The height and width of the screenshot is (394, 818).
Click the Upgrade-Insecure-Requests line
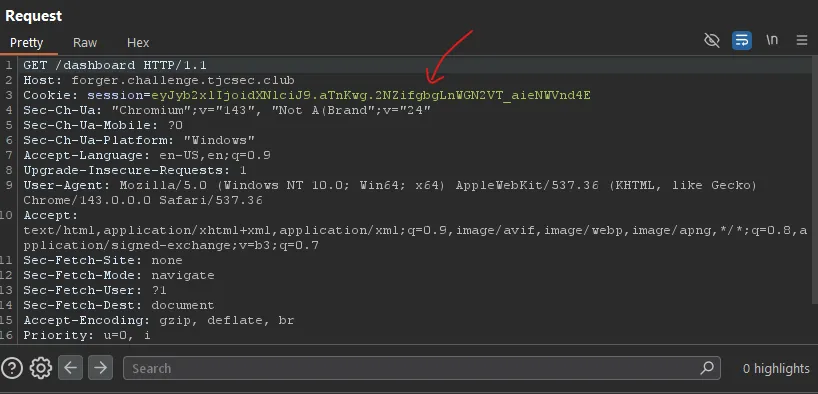[135, 171]
